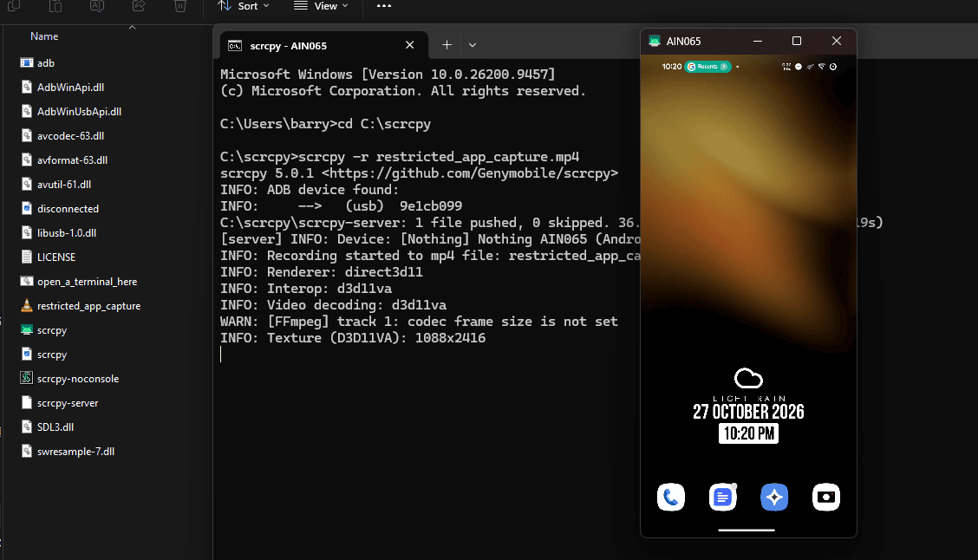Click the terminal input cursor line

[221, 355]
